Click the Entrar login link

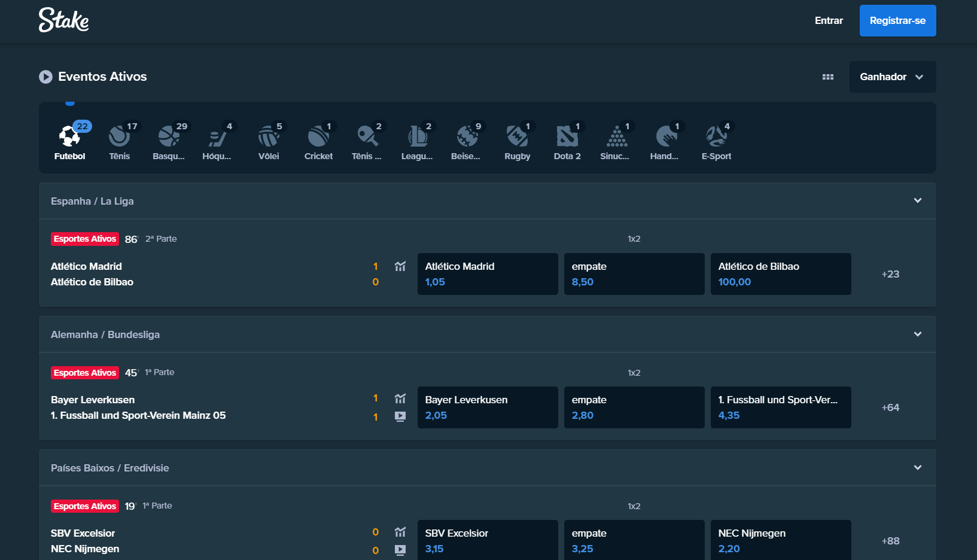[x=829, y=20]
